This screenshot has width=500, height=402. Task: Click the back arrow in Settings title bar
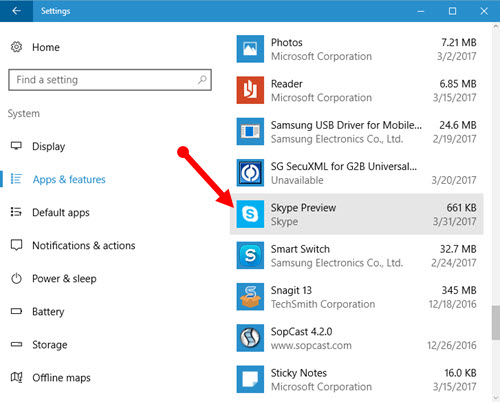coord(16,11)
